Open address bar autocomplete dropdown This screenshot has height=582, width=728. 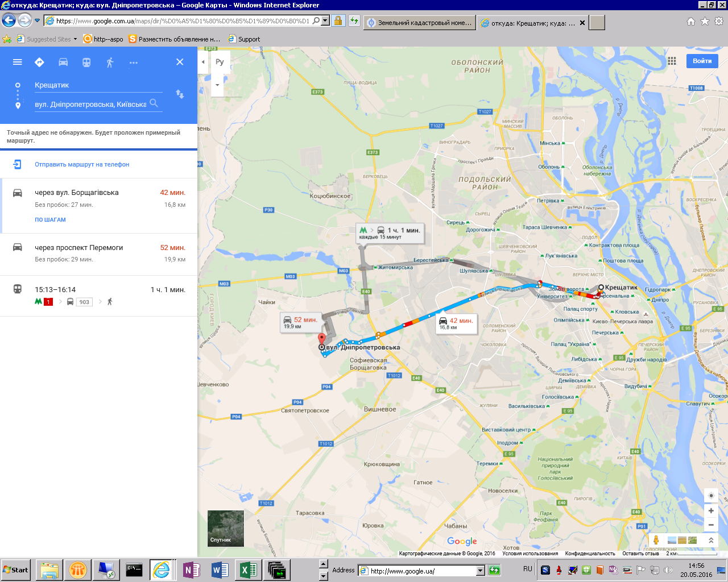(x=325, y=21)
